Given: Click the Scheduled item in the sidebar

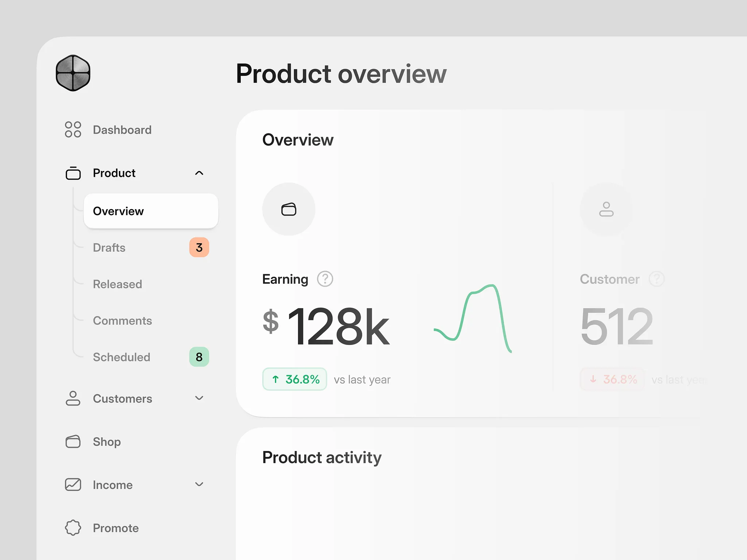Looking at the screenshot, I should [122, 357].
